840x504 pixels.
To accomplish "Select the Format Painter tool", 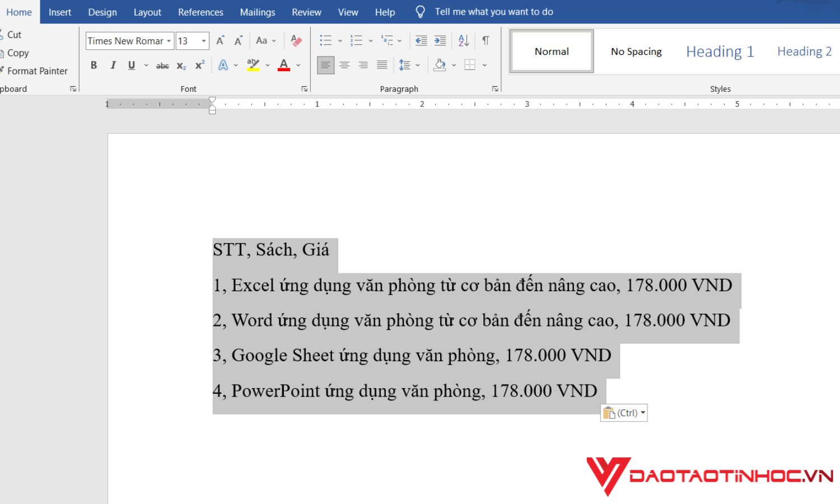I will (x=35, y=71).
